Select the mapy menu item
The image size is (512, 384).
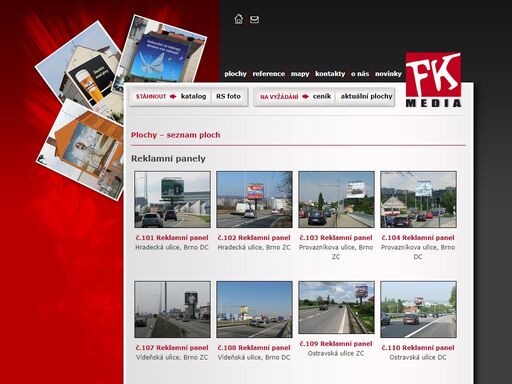pyautogui.click(x=300, y=74)
